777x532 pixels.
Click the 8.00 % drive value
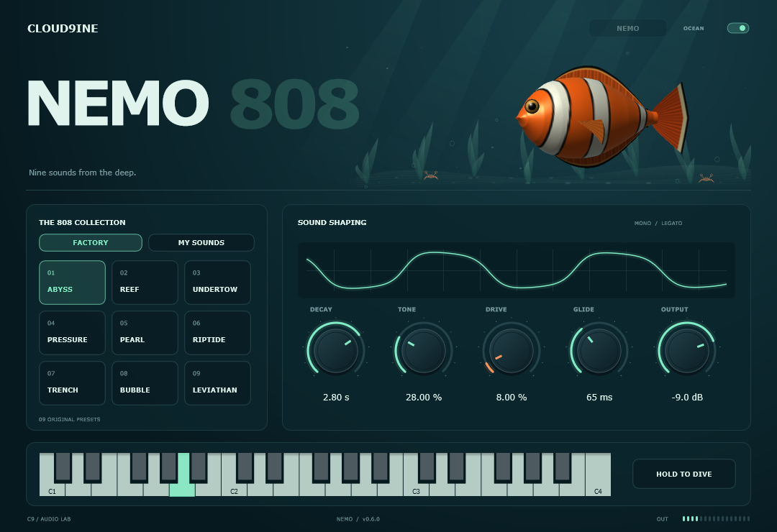pos(512,398)
